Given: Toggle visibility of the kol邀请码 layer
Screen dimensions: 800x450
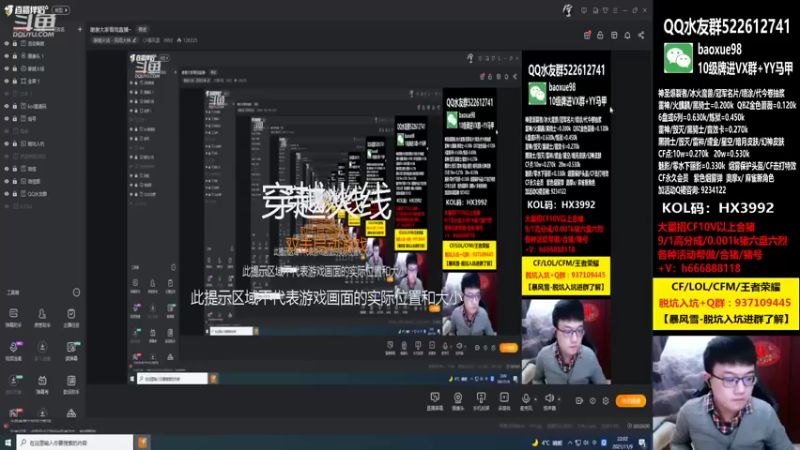Looking at the screenshot, I should coord(7,106).
